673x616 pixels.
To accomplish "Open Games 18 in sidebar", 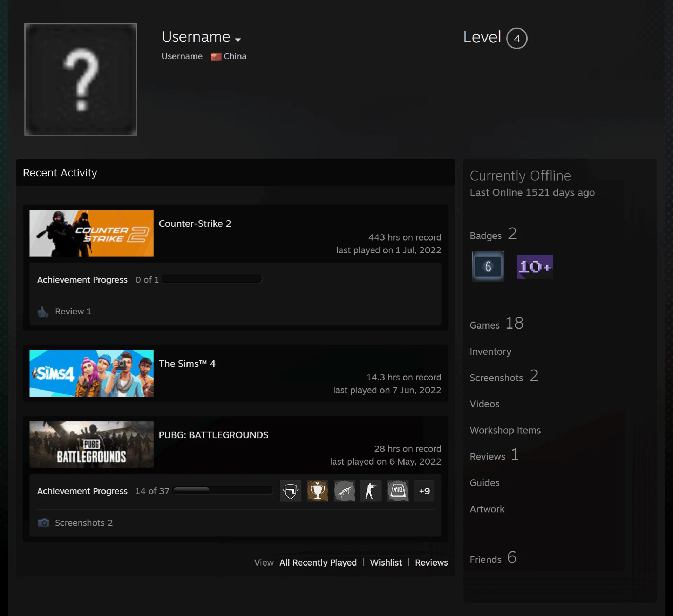I will tap(497, 324).
